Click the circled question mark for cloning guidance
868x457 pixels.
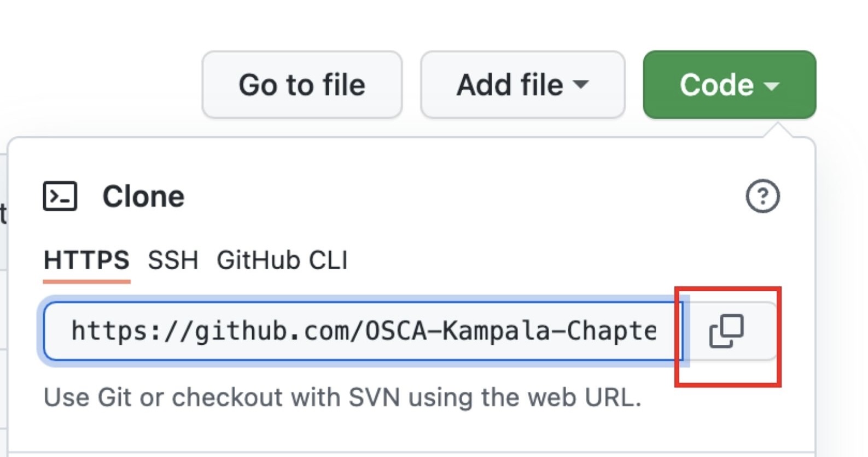(x=764, y=195)
